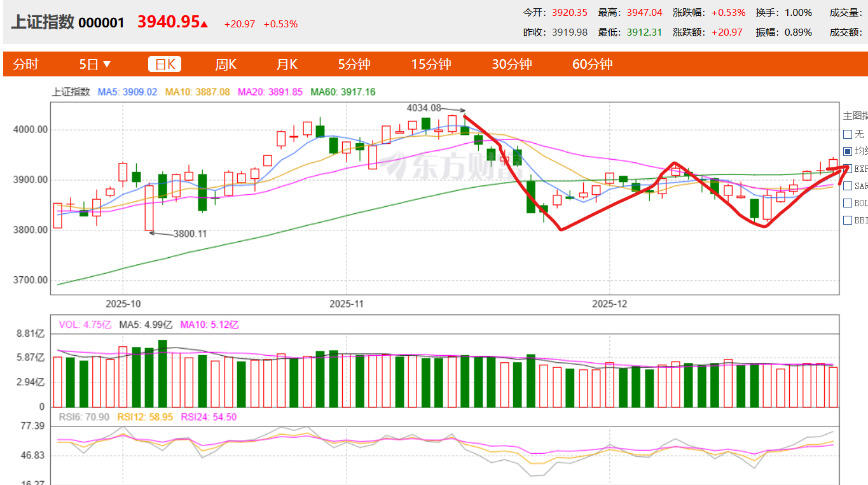Screen dimensions: 868x485
Task: Enable the BOLL indicator checkbox
Action: pos(847,203)
